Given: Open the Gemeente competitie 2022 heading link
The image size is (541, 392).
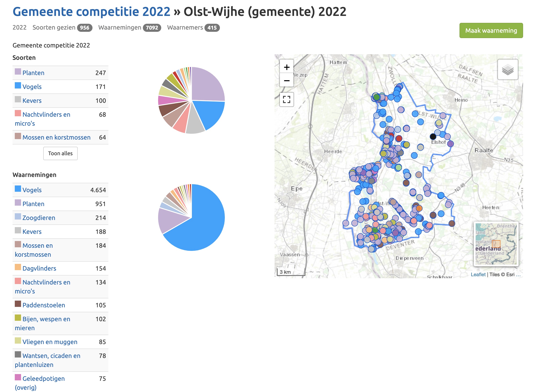Looking at the screenshot, I should tap(91, 11).
